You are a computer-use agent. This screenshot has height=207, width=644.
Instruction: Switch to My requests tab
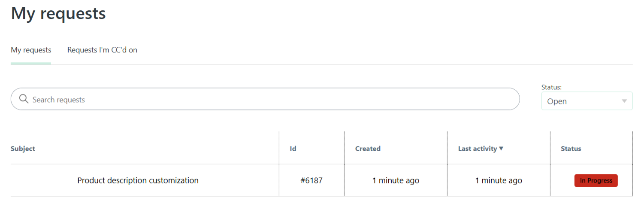point(31,50)
